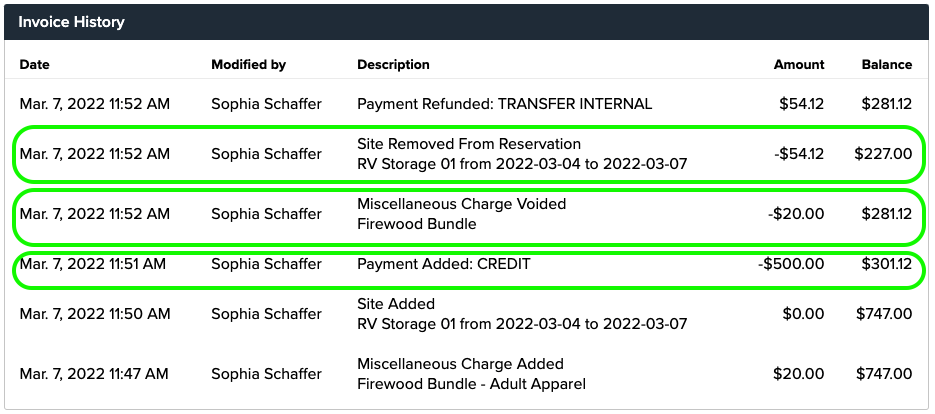The height and width of the screenshot is (414, 935).
Task: Click the Date column header
Action: pyautogui.click(x=34, y=65)
